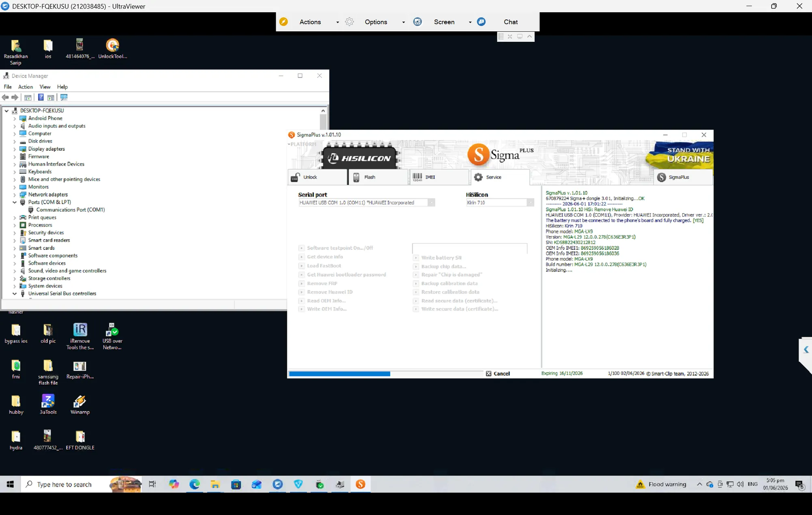
Task: Click the SigmaPlus blue progress bar
Action: pyautogui.click(x=339, y=374)
